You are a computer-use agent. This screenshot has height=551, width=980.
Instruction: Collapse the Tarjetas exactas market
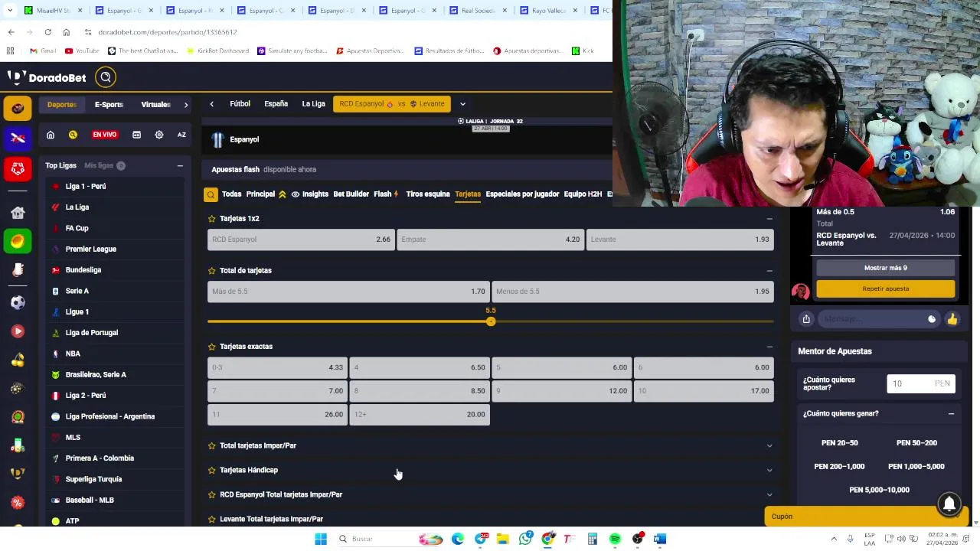tap(769, 347)
